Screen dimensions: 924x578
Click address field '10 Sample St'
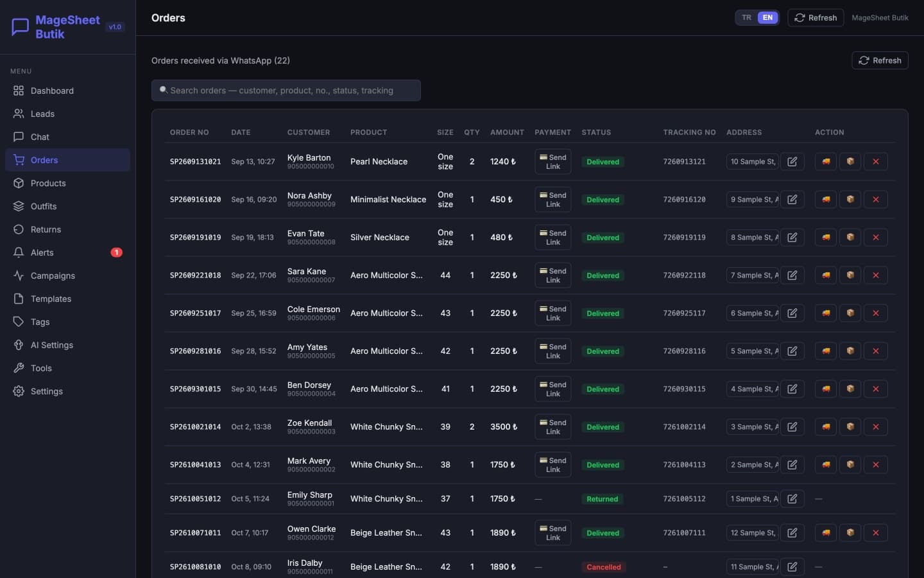point(753,162)
